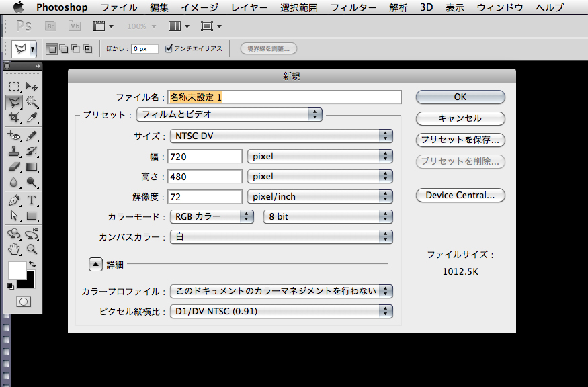
Task: Click the OK button
Action: coord(460,97)
